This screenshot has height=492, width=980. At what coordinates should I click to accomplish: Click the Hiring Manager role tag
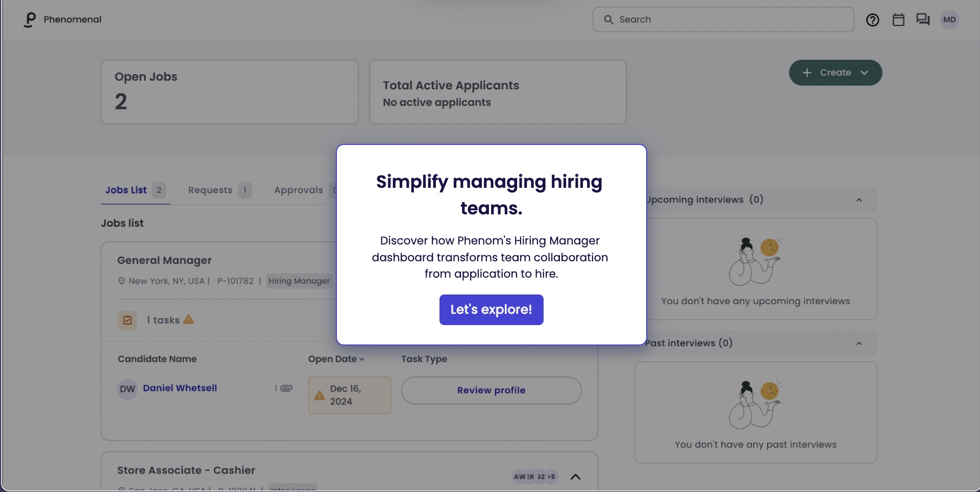click(299, 281)
